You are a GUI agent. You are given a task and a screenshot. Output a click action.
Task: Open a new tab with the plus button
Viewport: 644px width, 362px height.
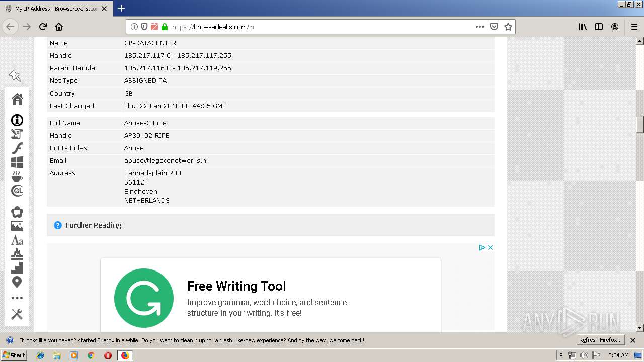(x=121, y=8)
